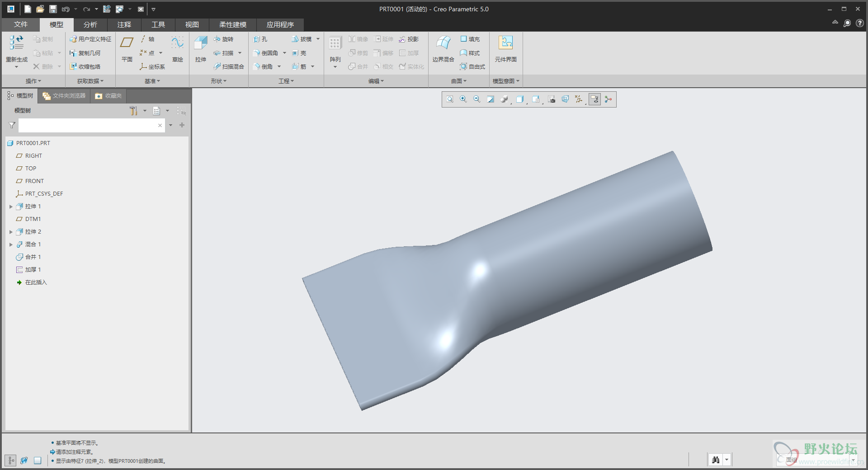Open the 获取数据 group dropdown
The image size is (868, 470).
tap(90, 81)
